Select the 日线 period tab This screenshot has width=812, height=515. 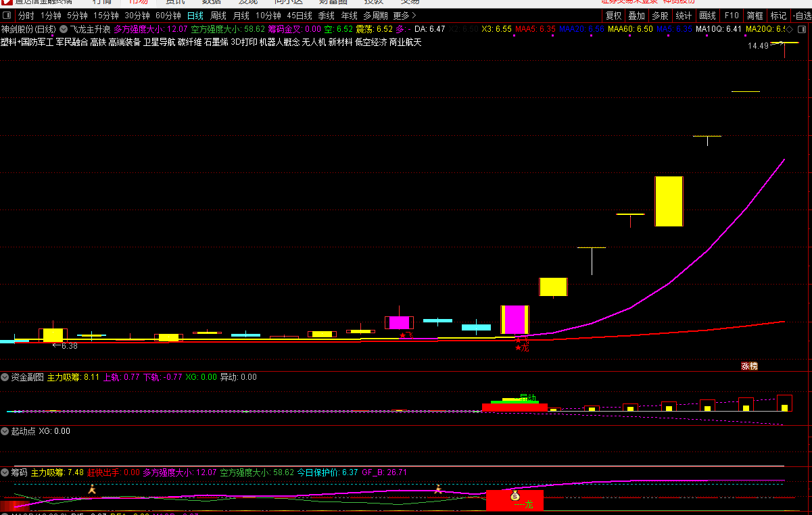tap(195, 16)
